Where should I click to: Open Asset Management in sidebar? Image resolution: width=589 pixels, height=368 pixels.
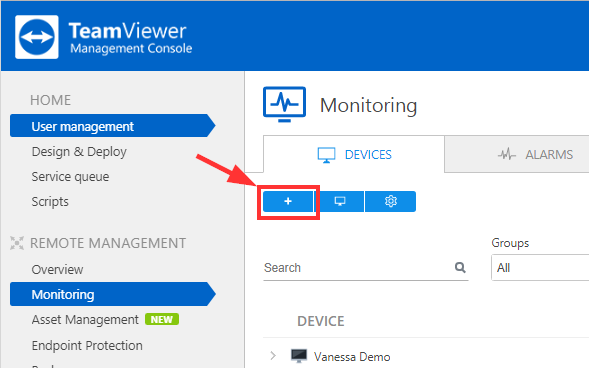(85, 320)
